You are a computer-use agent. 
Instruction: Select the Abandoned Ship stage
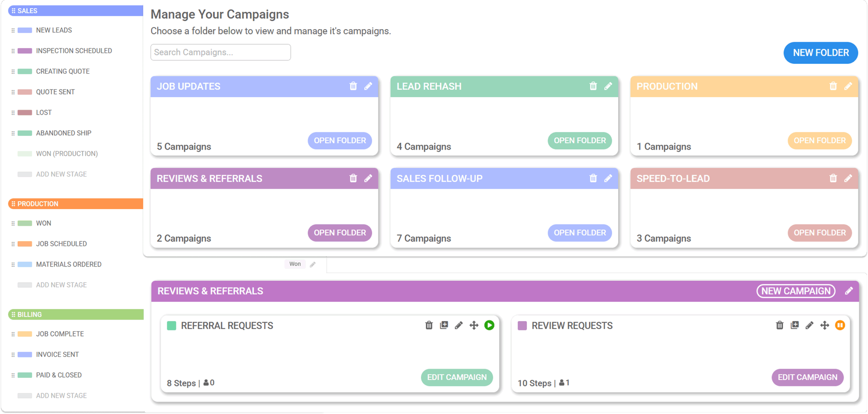[64, 133]
